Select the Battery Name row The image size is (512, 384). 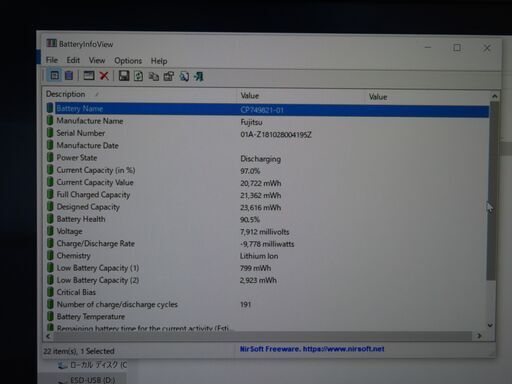pyautogui.click(x=268, y=109)
